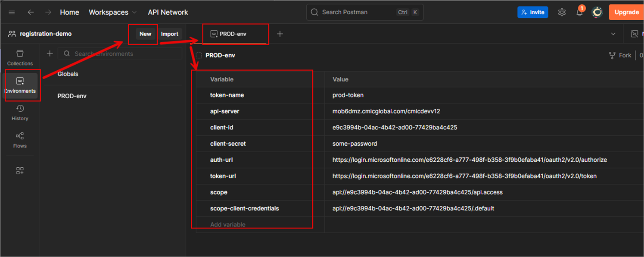
Task: Open the Collections panel
Action: click(20, 57)
